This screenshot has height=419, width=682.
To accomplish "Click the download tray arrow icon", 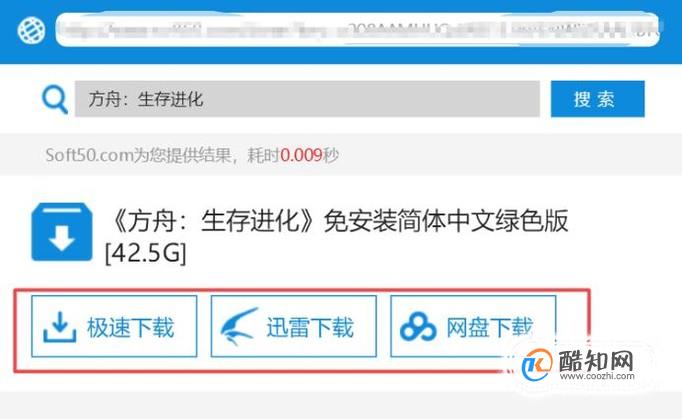I will click(x=60, y=327).
